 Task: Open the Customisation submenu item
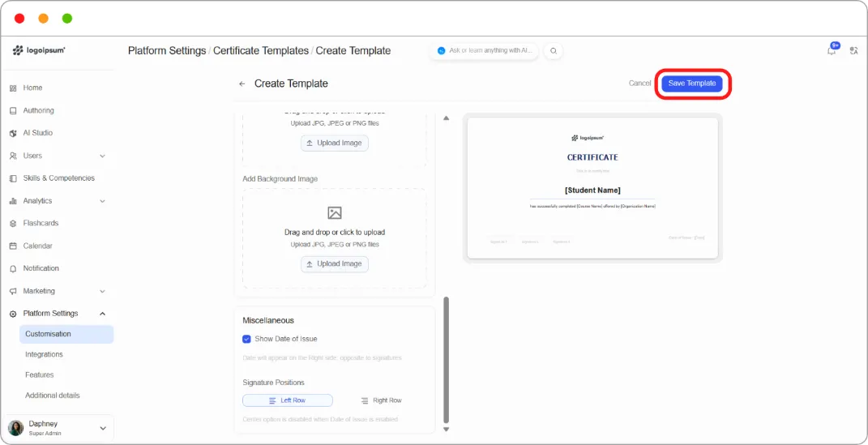[66, 334]
